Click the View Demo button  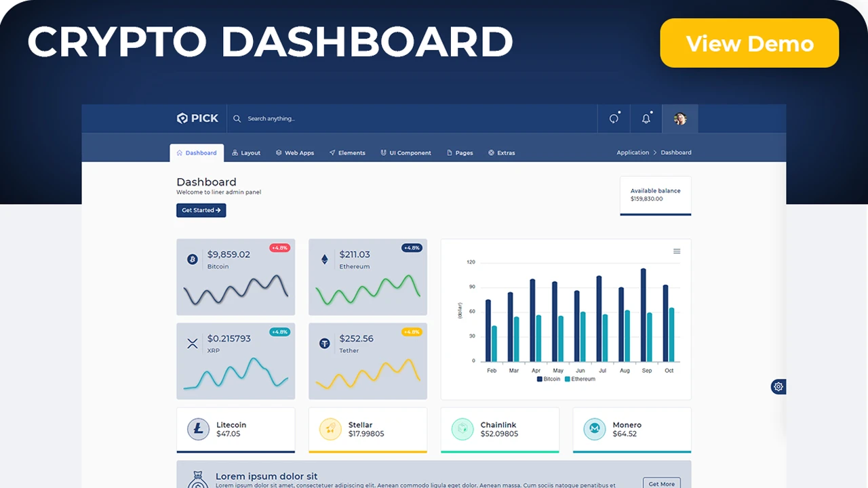pos(749,43)
